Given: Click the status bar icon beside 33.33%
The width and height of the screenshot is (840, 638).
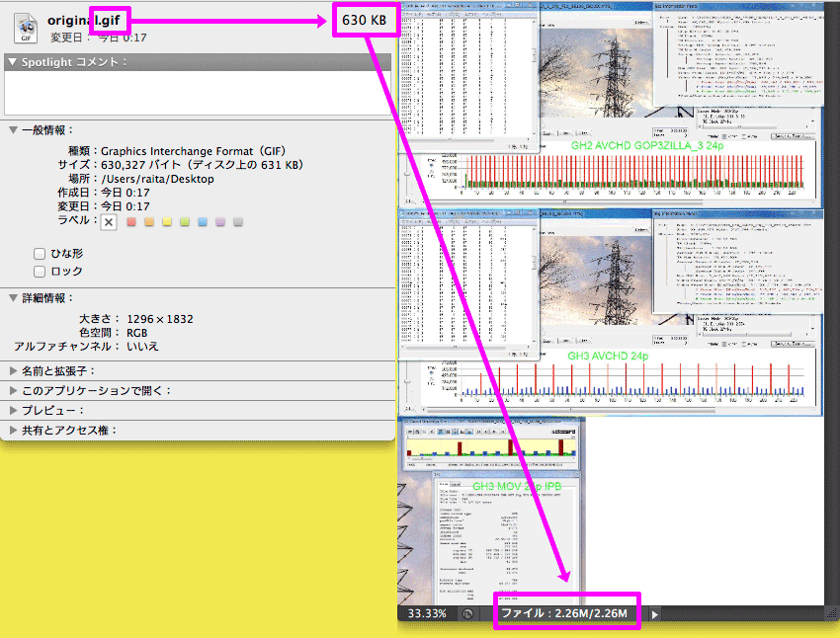Looking at the screenshot, I should [466, 614].
